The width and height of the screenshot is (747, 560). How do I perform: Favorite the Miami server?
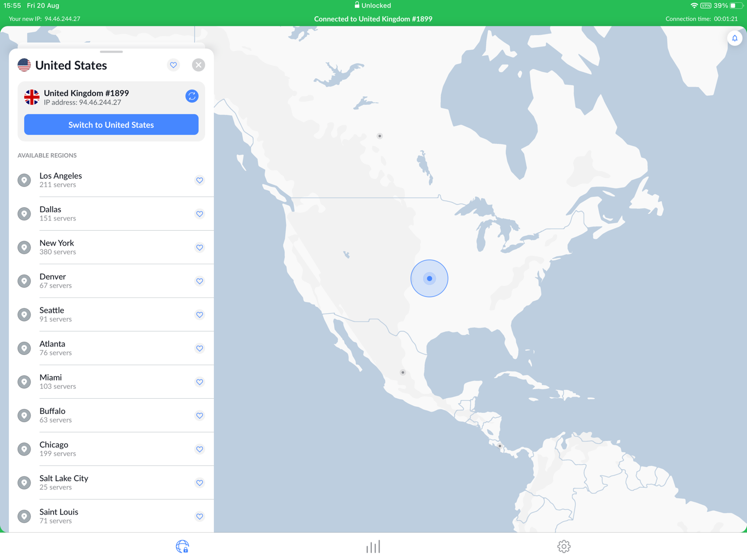point(200,382)
